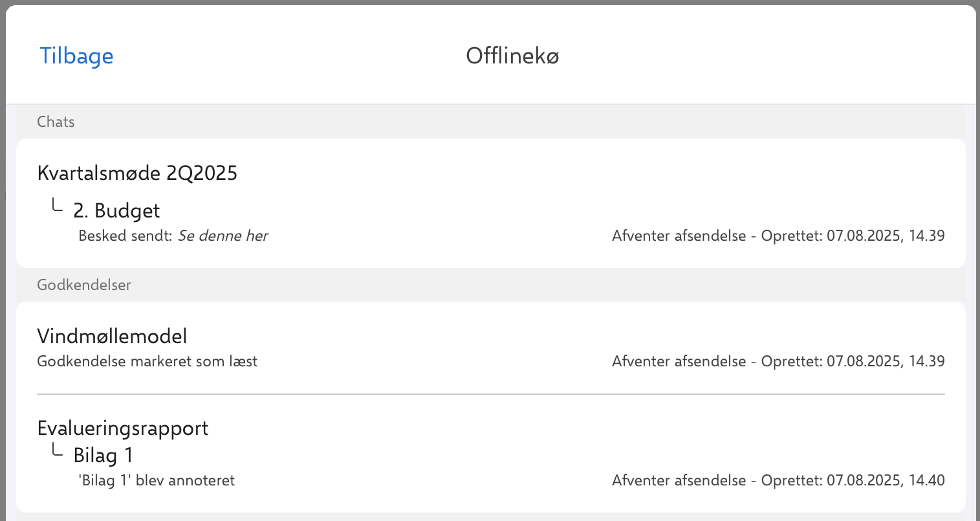Click the italic 'Se denne her' message preview
The height and width of the screenshot is (521, 980).
223,236
